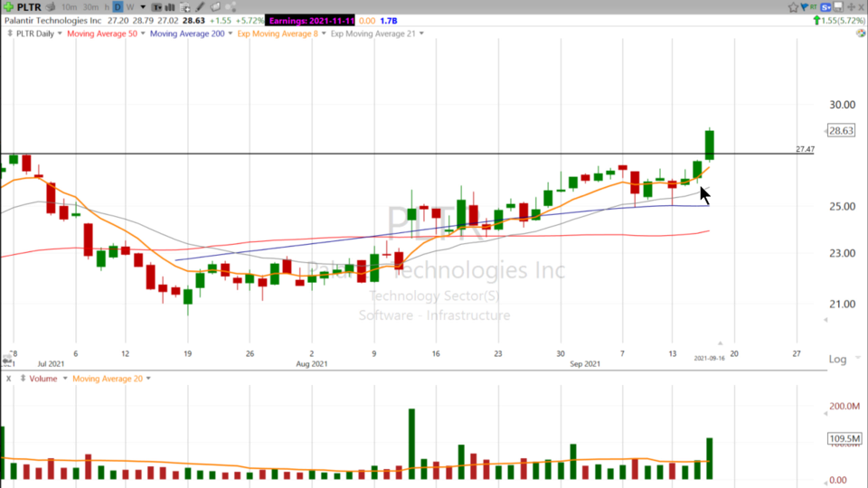Click the Sep 2021 axis label
Image resolution: width=868 pixels, height=488 pixels.
tap(585, 364)
